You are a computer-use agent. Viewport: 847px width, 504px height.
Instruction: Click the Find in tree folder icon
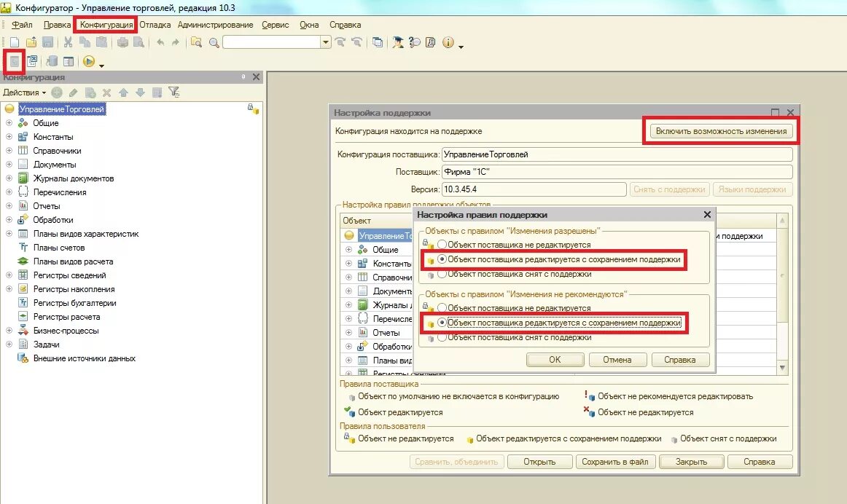(x=196, y=42)
